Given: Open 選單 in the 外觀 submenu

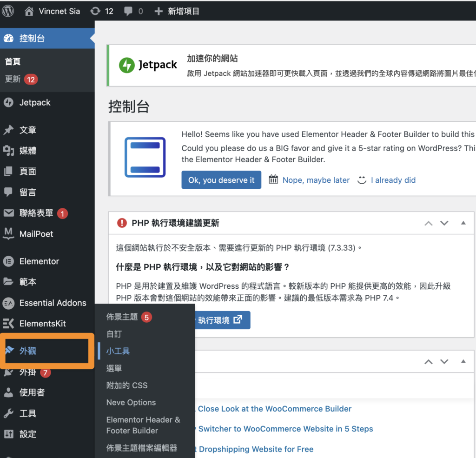Looking at the screenshot, I should pos(114,368).
